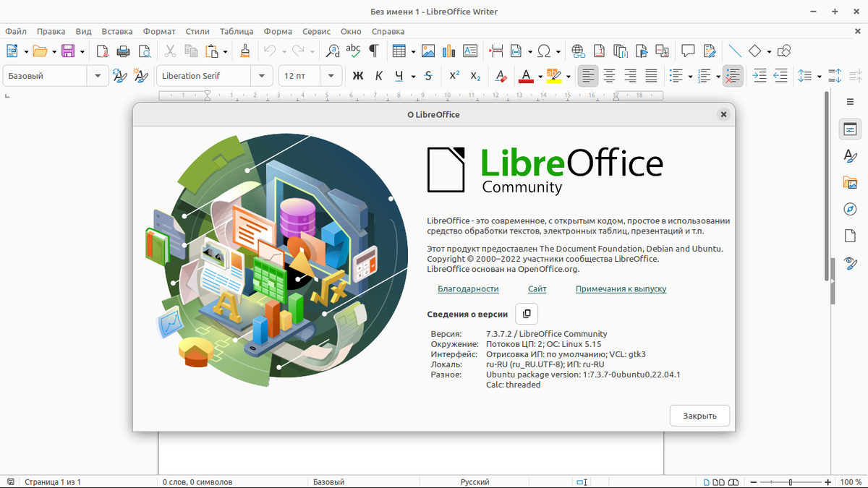This screenshot has width=868, height=488.
Task: Open underline style dropdown arrow
Action: (413, 75)
